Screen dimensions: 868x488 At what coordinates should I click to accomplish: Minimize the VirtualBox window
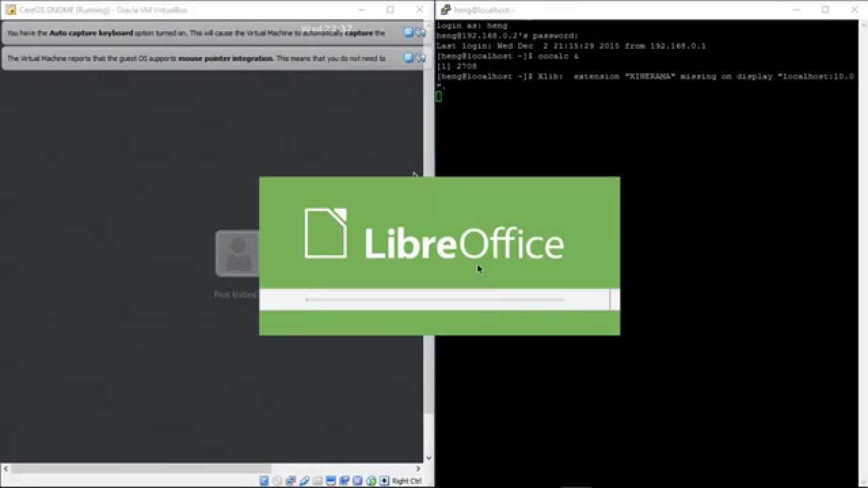coord(361,9)
